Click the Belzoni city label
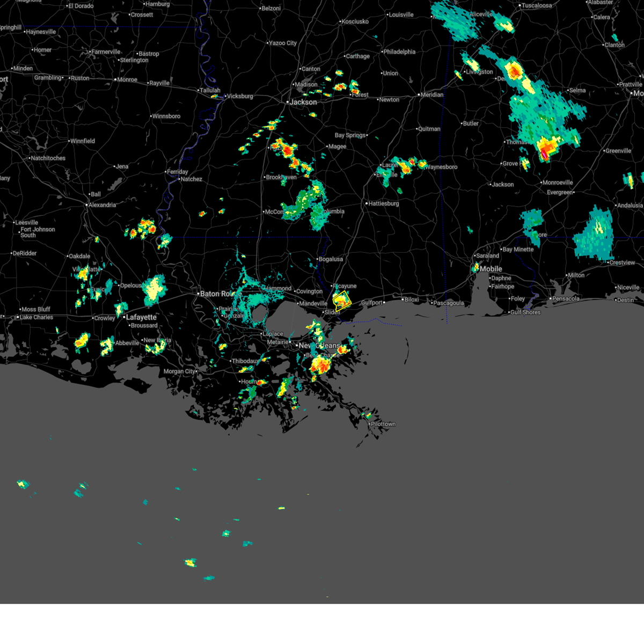Viewport: 644px width, 644px height. (x=270, y=9)
